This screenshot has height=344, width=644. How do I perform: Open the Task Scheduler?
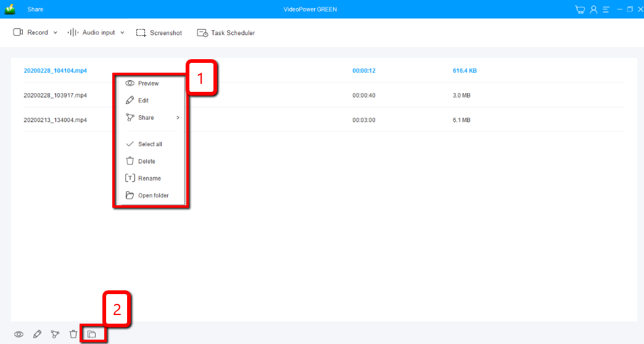226,33
